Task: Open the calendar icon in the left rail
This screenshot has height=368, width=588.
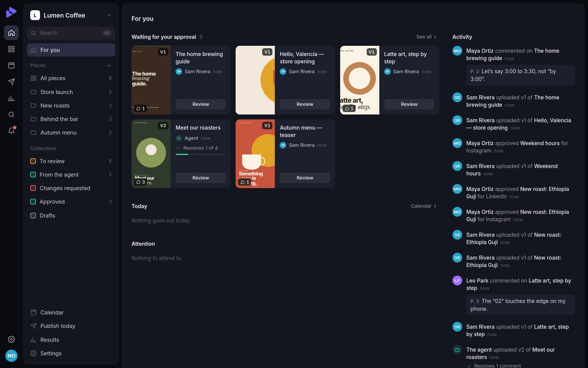Action: [11, 65]
